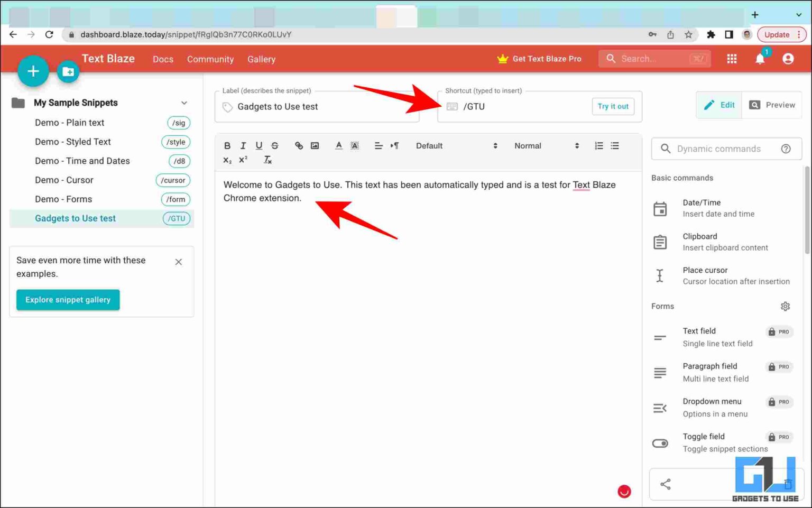Insert an image into the snippet
Image resolution: width=812 pixels, height=508 pixels.
(x=315, y=145)
